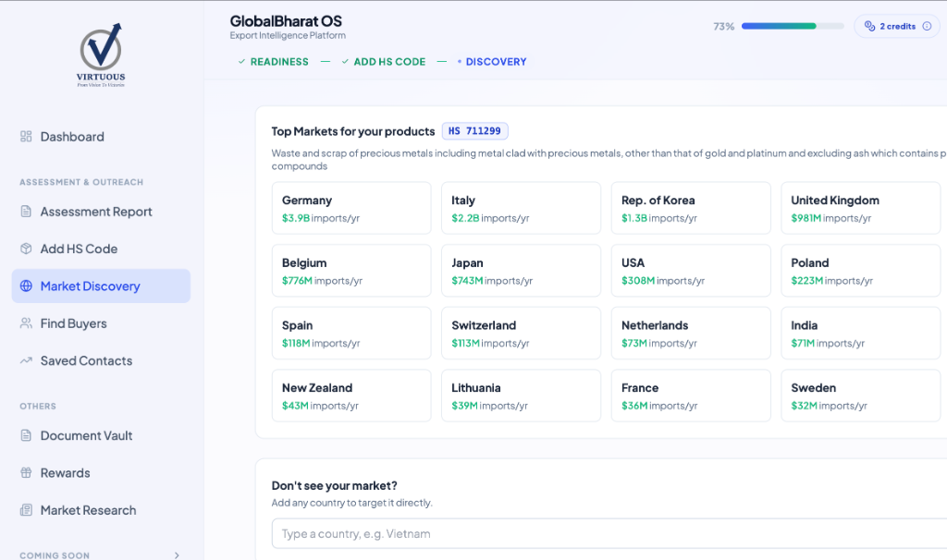Open Document Vault
The image size is (947, 560).
[x=101, y=435]
